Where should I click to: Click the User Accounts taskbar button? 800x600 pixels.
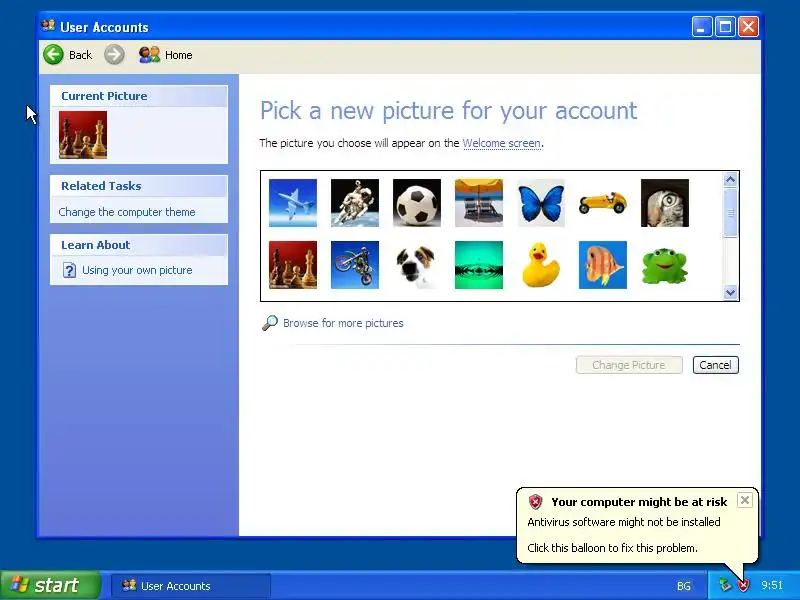tap(191, 586)
